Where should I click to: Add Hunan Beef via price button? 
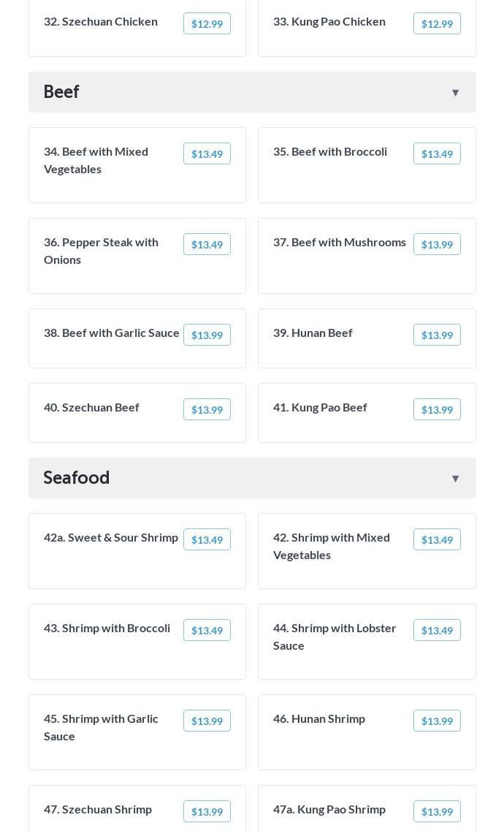[x=437, y=335]
